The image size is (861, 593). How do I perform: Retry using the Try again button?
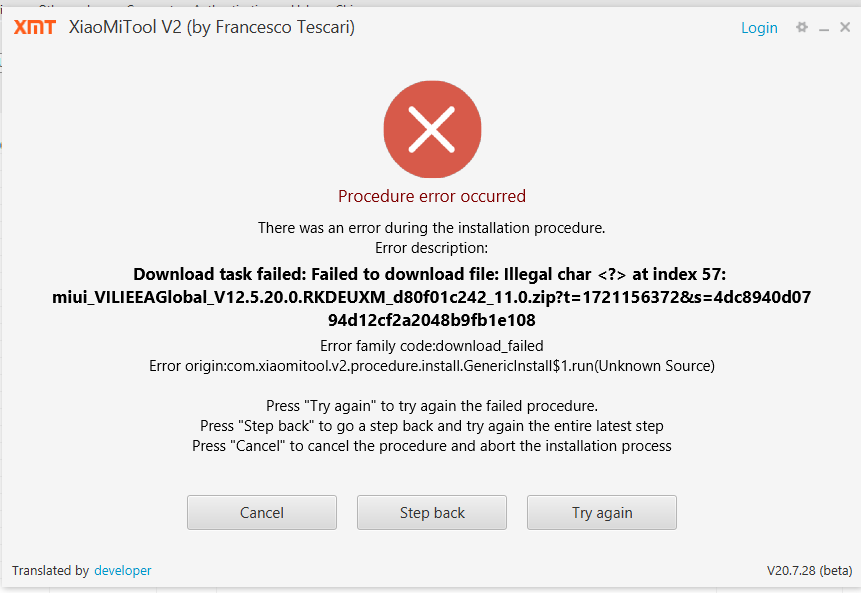point(602,513)
